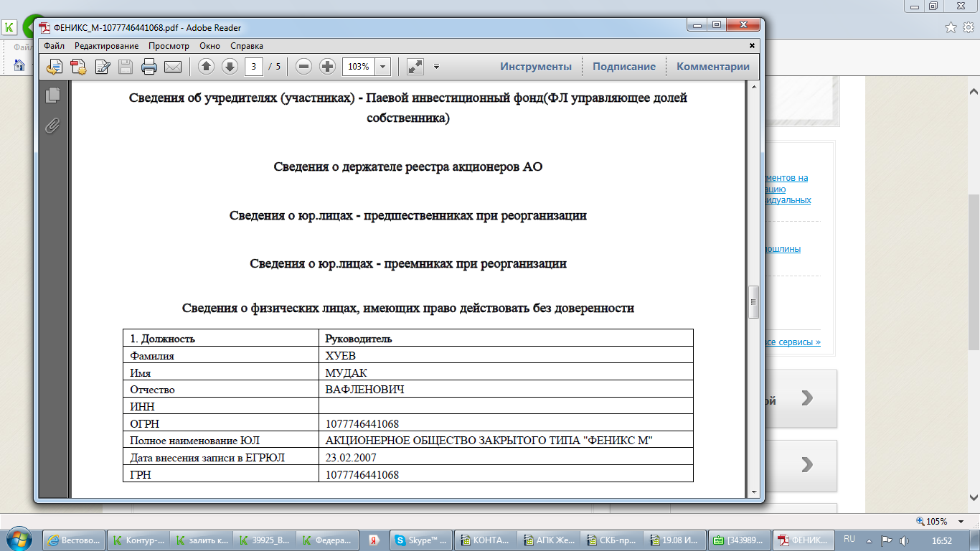
Task: Send file by email envelope icon
Action: pyautogui.click(x=173, y=67)
